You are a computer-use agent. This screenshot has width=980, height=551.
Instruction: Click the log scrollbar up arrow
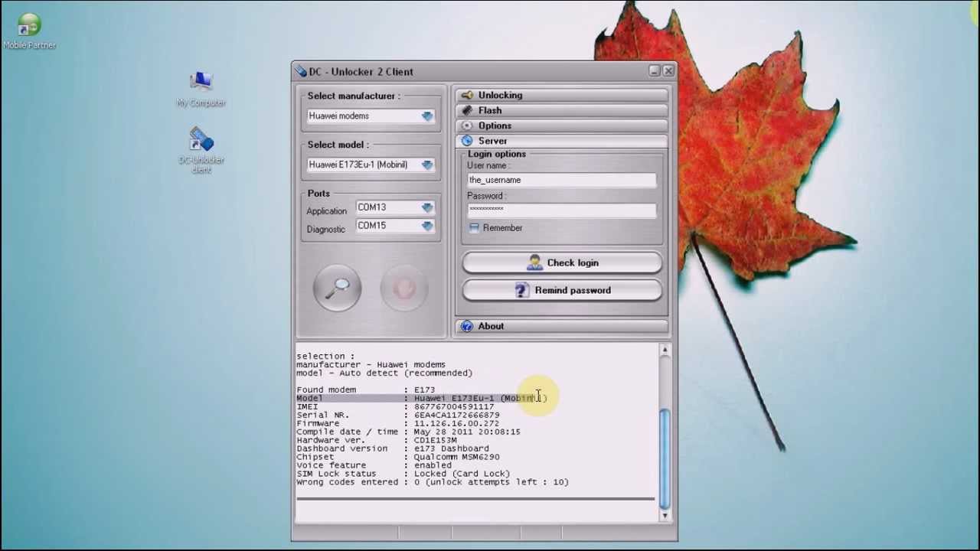pyautogui.click(x=665, y=350)
